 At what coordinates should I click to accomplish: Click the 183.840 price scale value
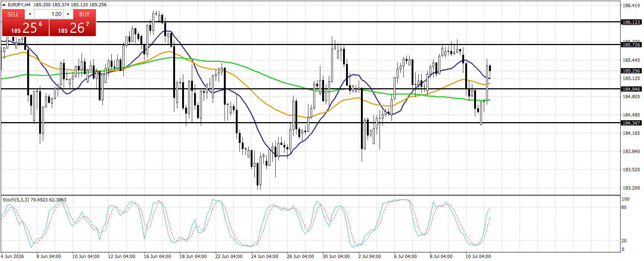[631, 152]
